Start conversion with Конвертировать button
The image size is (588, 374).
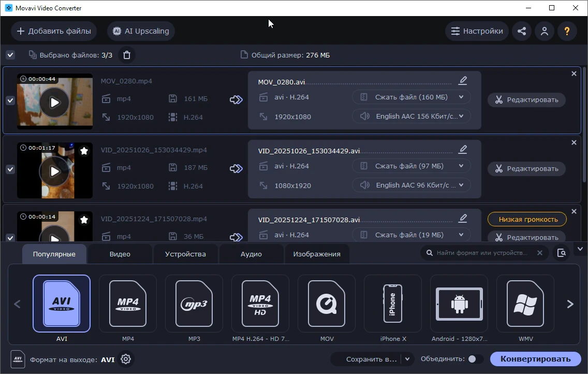[x=536, y=359]
